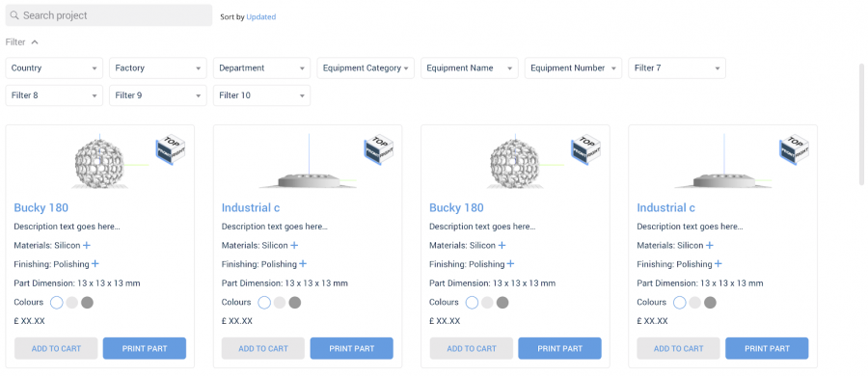This screenshot has height=376, width=868.
Task: Click Materials plus icon on fourth card
Action: point(710,245)
